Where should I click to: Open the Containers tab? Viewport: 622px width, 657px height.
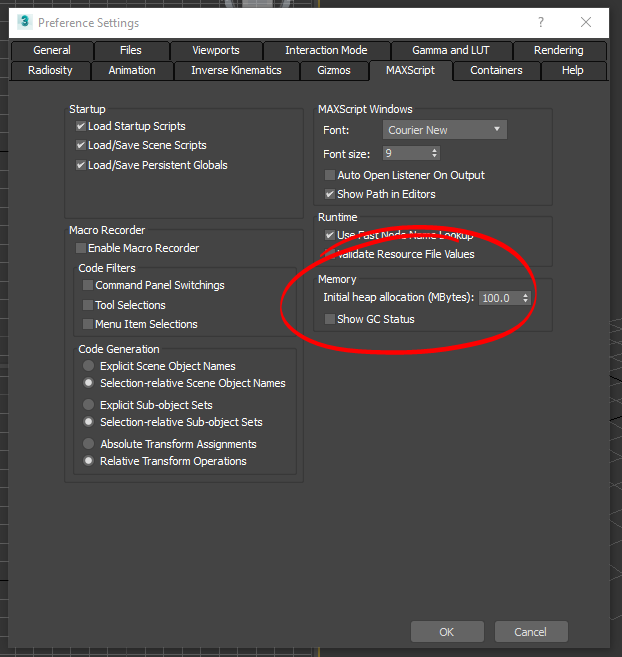pyautogui.click(x=496, y=70)
